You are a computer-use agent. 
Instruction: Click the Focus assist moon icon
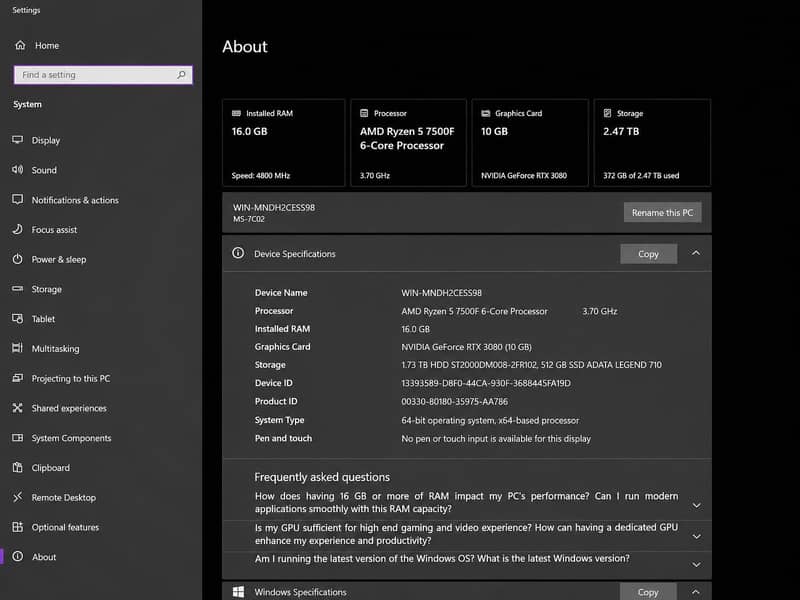(17, 229)
